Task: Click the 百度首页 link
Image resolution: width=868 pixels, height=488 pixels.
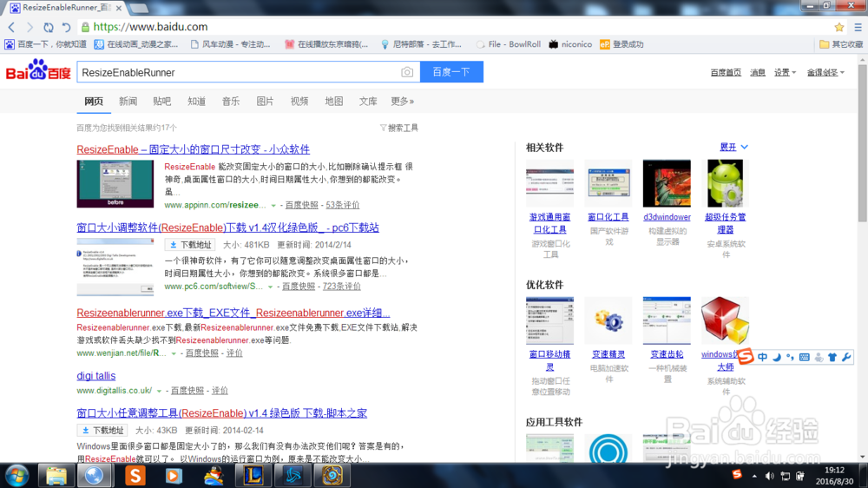Action: point(726,73)
